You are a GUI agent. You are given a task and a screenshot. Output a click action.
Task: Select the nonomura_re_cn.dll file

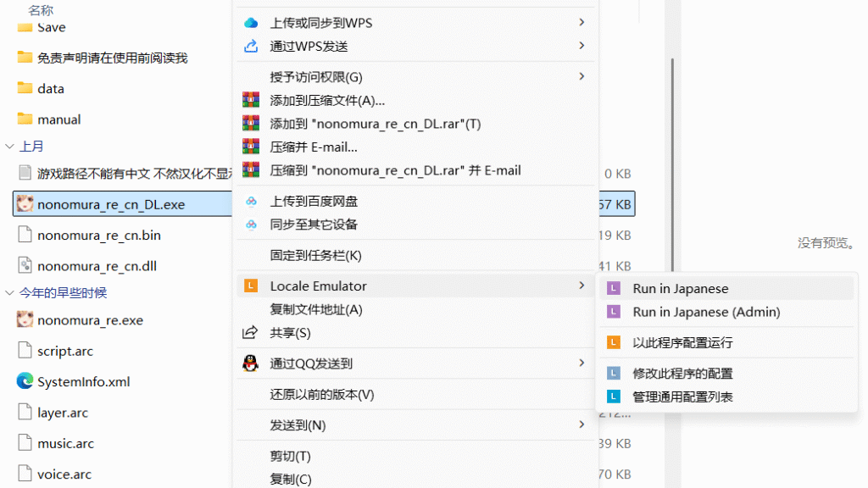[97, 266]
